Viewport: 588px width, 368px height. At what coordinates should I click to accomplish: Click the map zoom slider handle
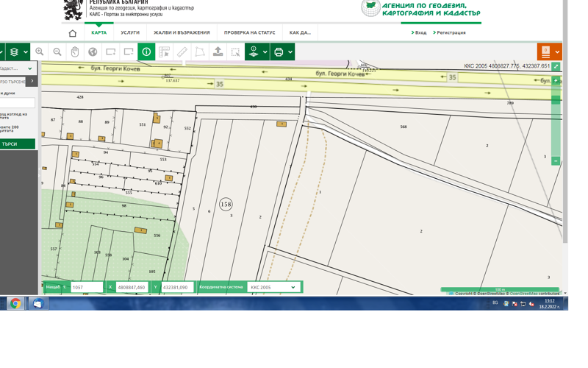point(556,99)
